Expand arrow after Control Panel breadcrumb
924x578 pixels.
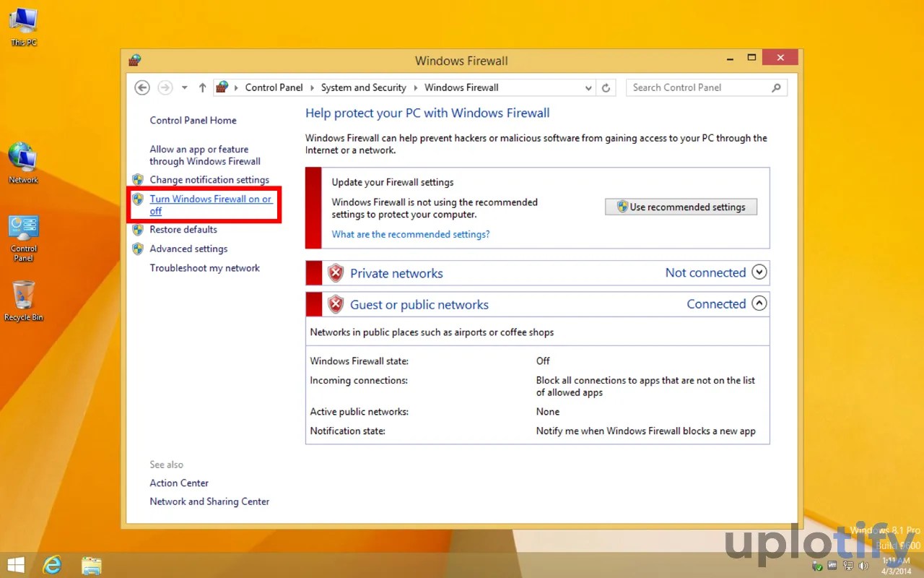coord(312,87)
